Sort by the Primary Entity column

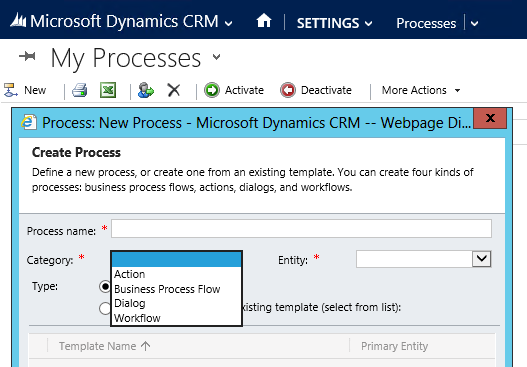point(395,346)
